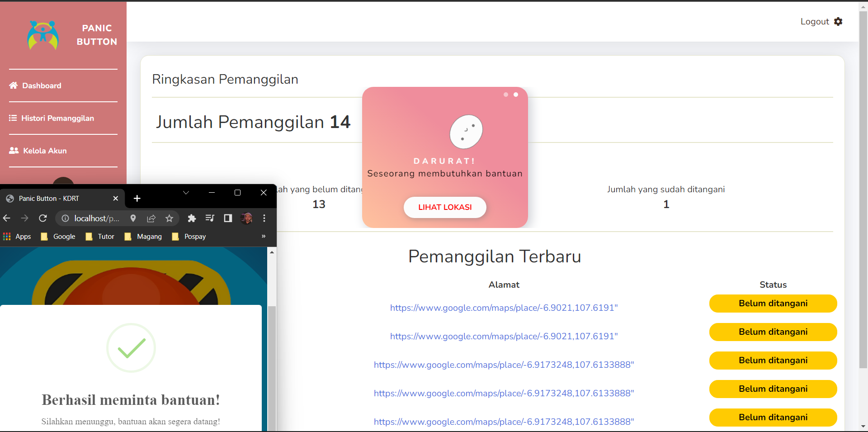Open the Extensions puzzle icon

click(192, 218)
